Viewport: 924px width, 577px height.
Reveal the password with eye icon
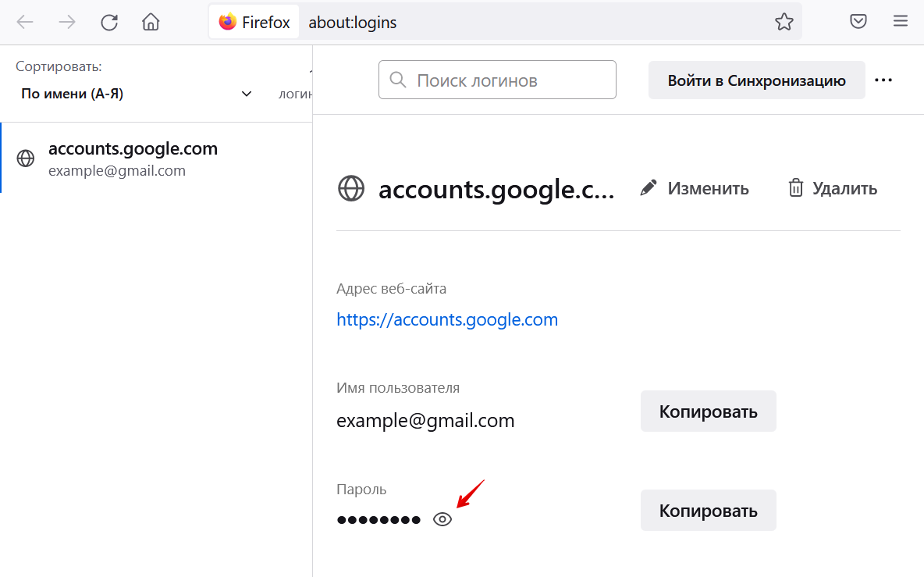(x=442, y=519)
